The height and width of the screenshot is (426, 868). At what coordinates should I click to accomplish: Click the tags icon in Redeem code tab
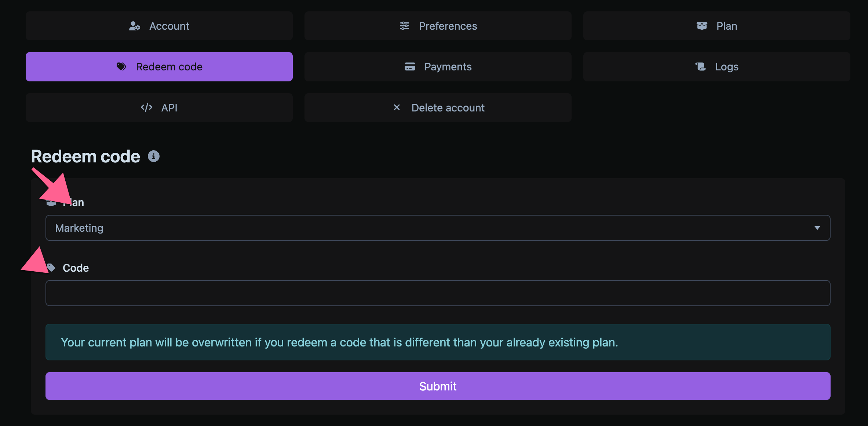pyautogui.click(x=121, y=67)
